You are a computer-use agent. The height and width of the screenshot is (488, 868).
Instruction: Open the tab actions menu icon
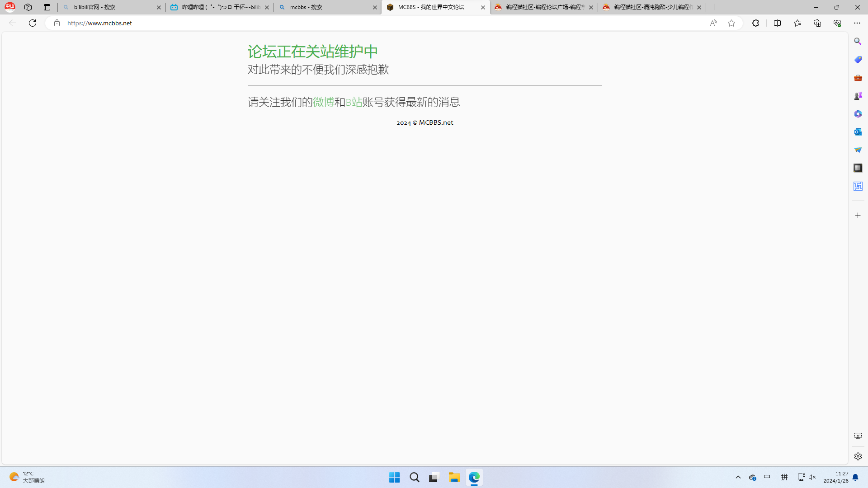[47, 7]
